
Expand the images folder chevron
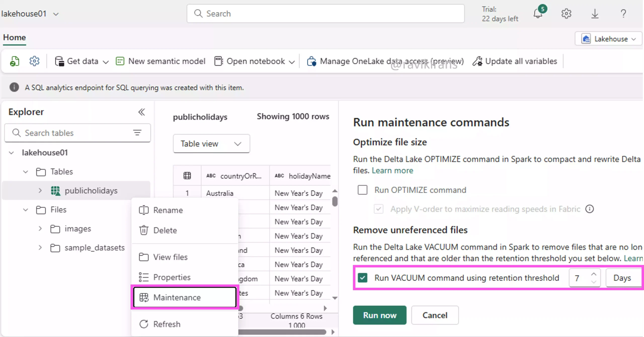tap(40, 229)
